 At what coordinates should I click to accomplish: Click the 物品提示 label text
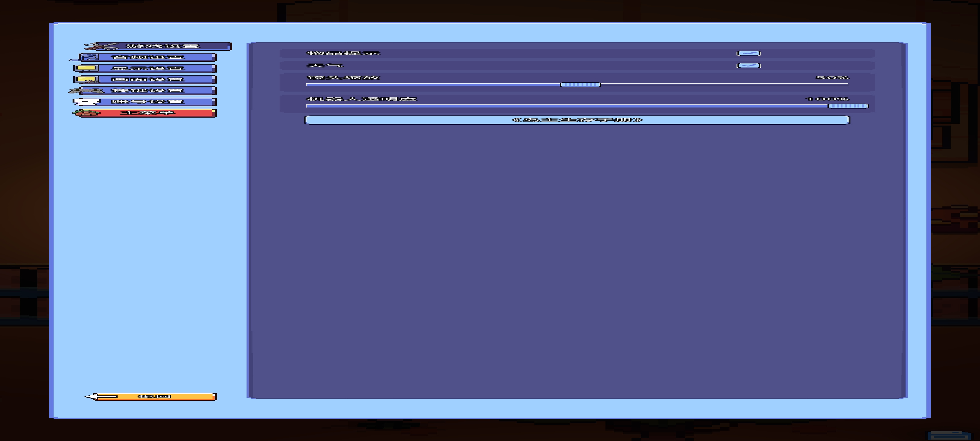tap(343, 53)
